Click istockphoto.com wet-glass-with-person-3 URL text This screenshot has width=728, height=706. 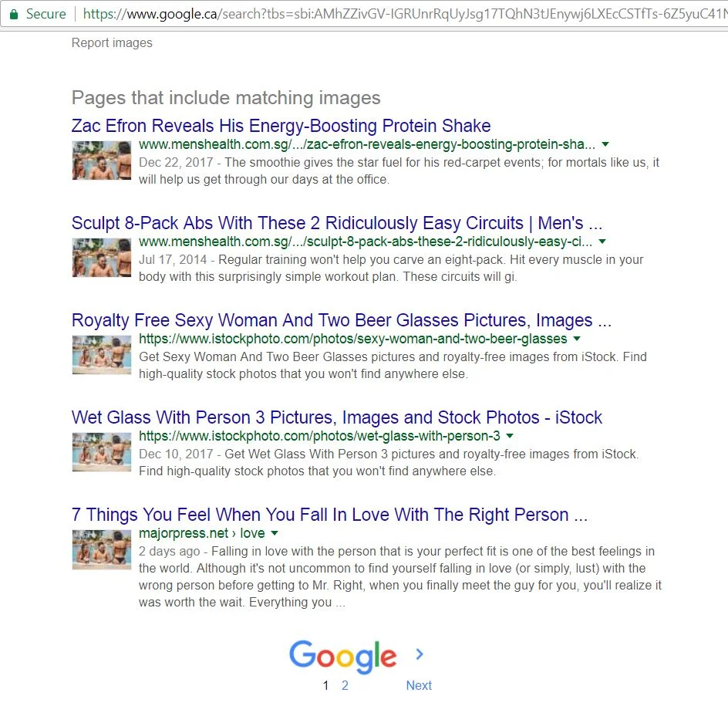click(x=319, y=436)
